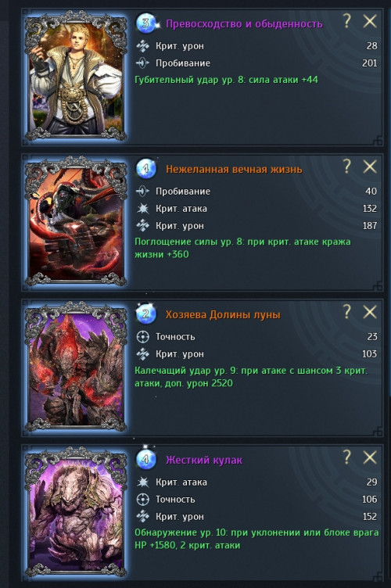Viewport: 391px width, 588px height.
Task: Select the pale muscular beast card portrait
Action: (x=76, y=512)
